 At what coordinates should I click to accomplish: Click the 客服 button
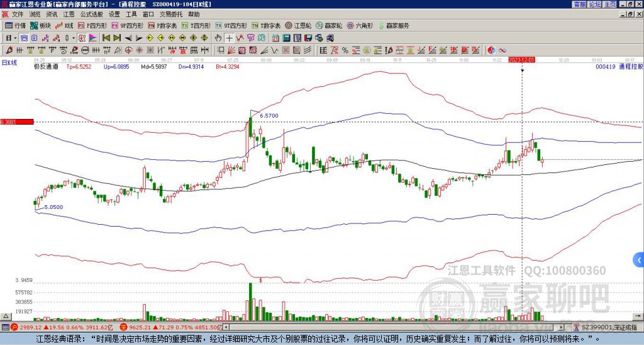click(x=579, y=4)
